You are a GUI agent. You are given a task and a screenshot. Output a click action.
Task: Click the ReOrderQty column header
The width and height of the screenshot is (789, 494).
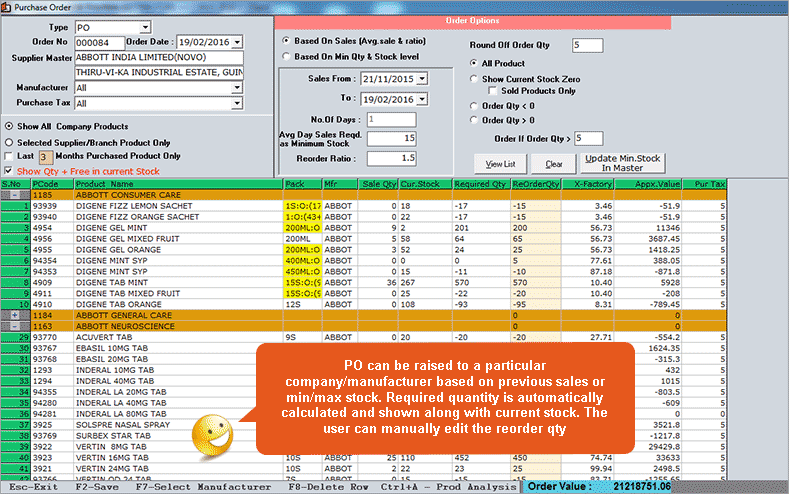(x=536, y=184)
